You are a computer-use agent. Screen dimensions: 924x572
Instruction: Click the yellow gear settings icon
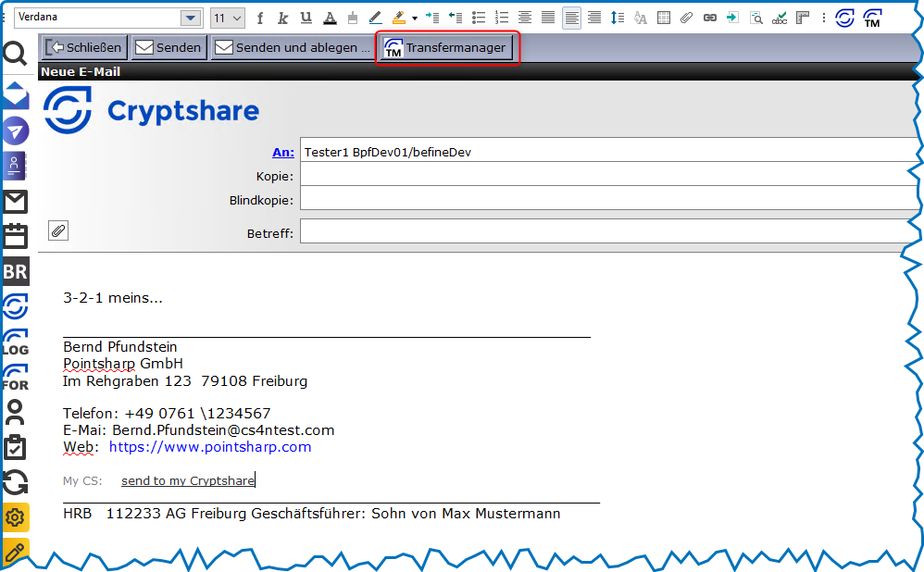tap(15, 517)
